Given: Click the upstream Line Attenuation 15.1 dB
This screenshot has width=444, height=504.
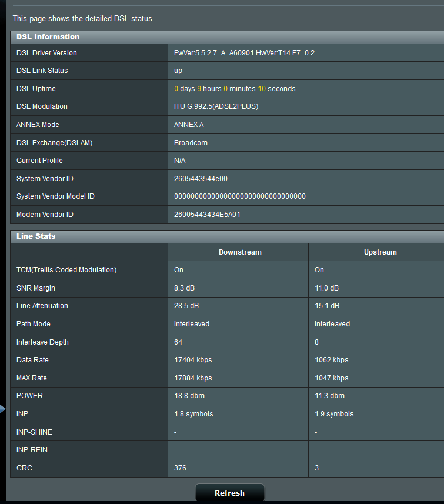Looking at the screenshot, I should (327, 306).
